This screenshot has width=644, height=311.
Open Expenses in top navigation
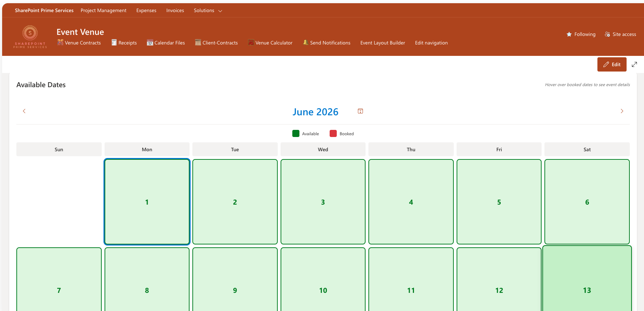click(x=146, y=10)
